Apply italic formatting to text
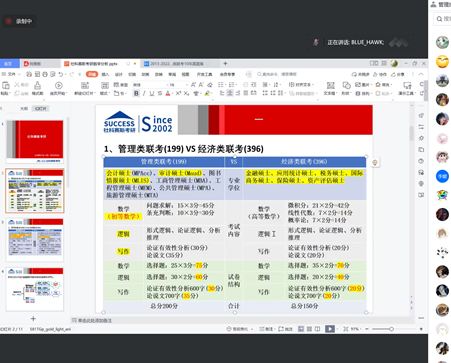Image resolution: width=451 pixels, height=363 pixels. [144, 94]
